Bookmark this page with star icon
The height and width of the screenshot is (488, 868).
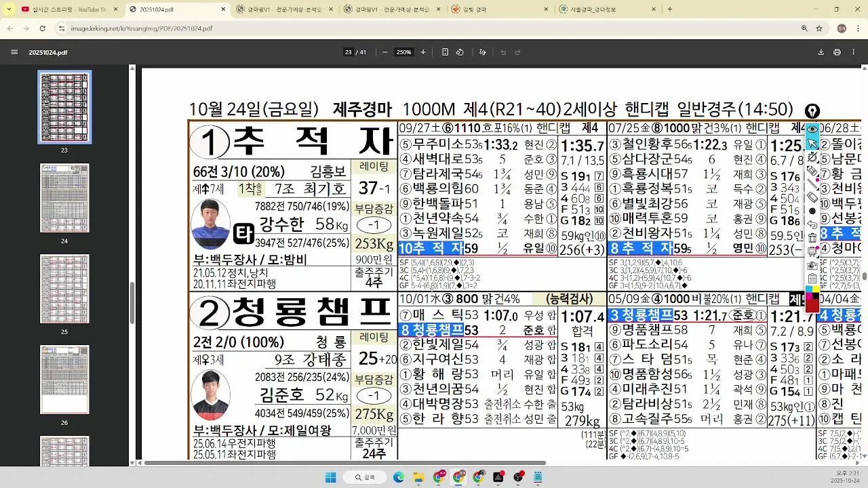pos(819,28)
